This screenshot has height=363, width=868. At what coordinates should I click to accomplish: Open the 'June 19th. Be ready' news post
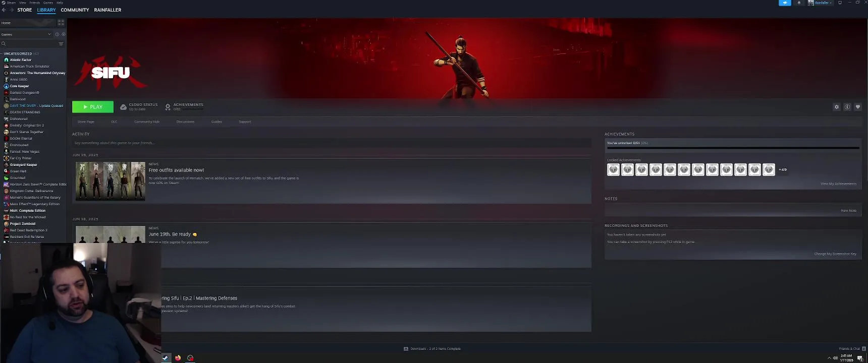(173, 234)
